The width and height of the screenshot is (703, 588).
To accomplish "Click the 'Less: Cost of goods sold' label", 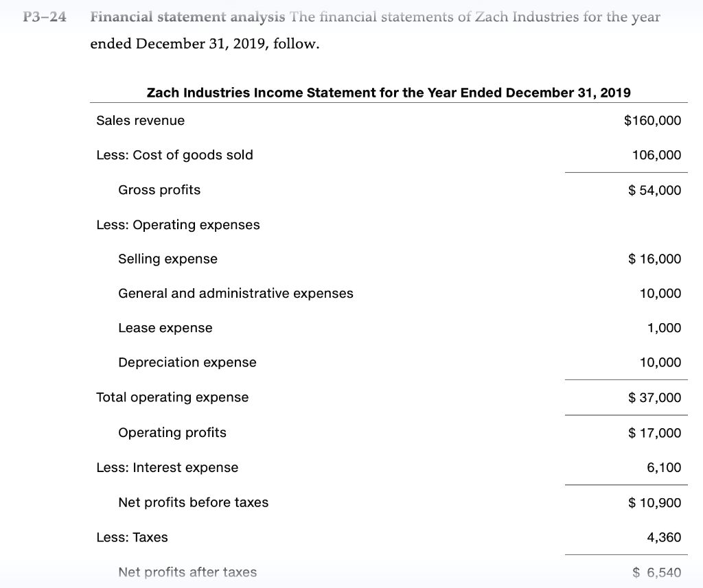I will click(175, 155).
